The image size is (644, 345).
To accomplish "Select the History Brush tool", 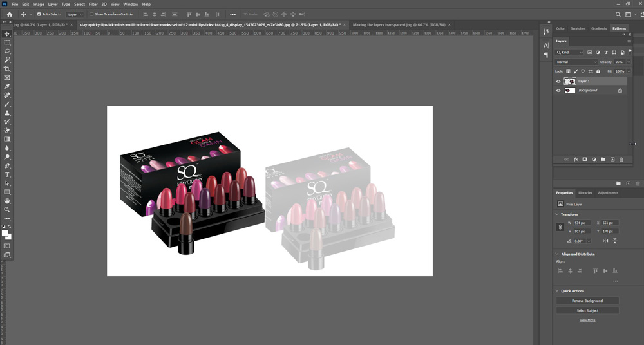I will click(x=7, y=122).
